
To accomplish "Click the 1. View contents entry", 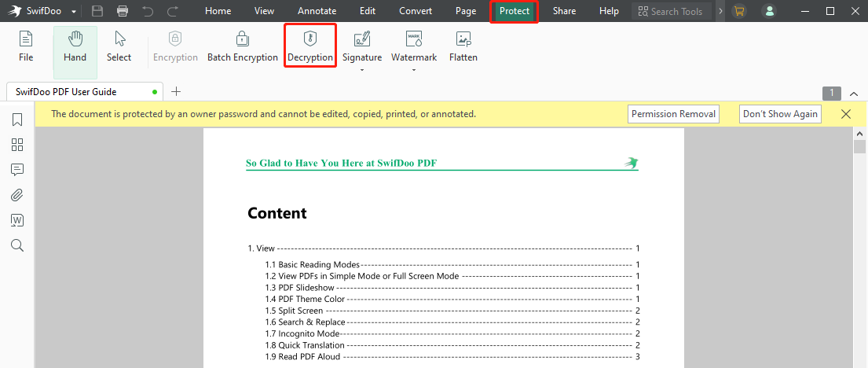I will pyautogui.click(x=443, y=248).
